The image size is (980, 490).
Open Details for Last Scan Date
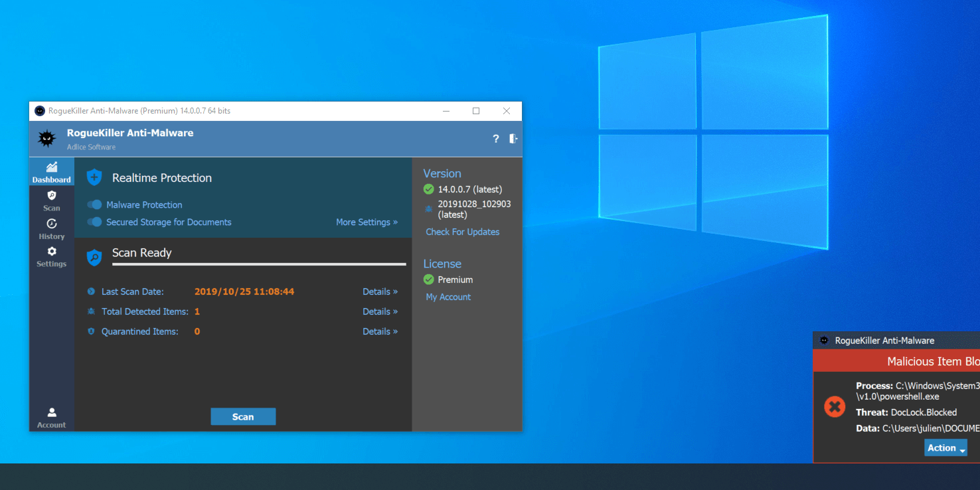coord(380,291)
